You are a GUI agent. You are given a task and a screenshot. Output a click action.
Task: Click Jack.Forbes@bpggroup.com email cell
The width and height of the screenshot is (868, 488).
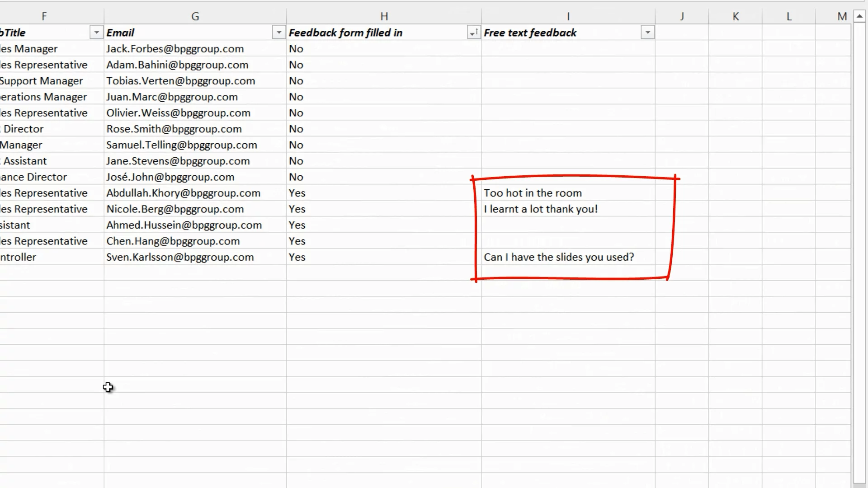click(175, 49)
